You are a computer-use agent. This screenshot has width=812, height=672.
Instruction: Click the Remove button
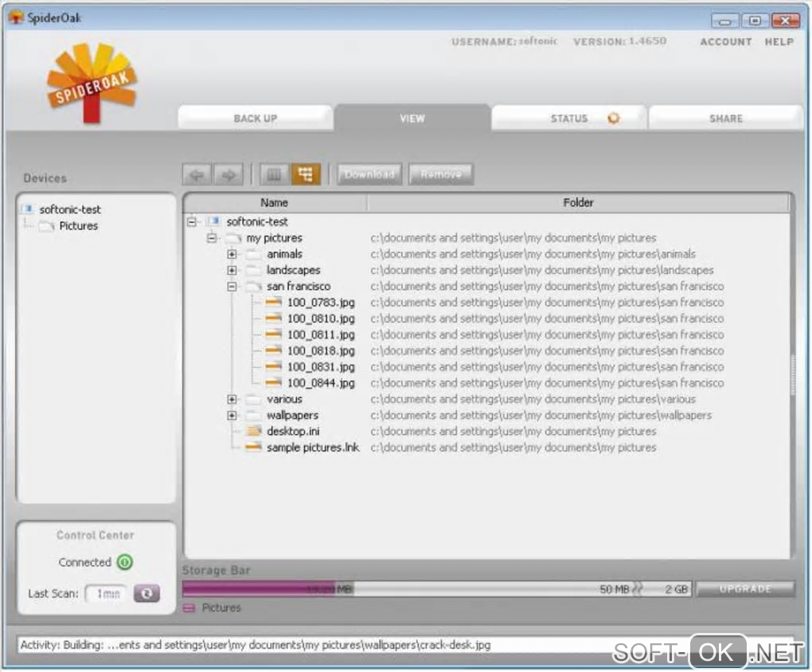click(x=441, y=174)
